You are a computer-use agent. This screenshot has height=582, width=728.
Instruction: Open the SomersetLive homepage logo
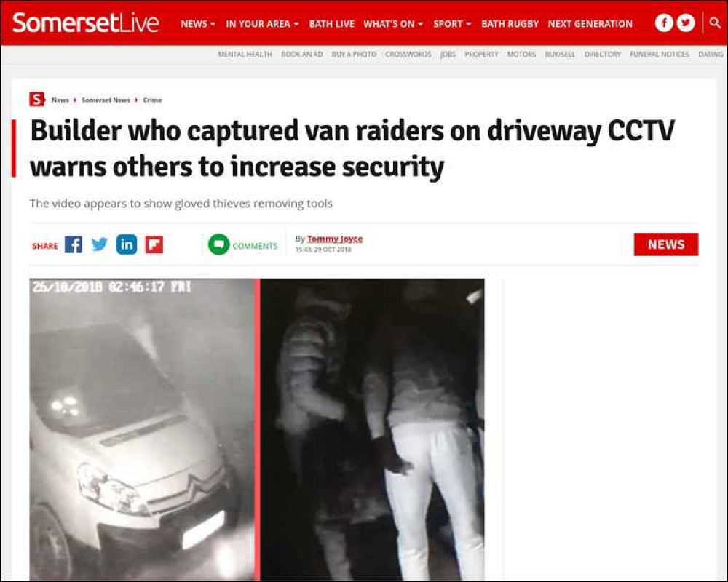[x=85, y=23]
